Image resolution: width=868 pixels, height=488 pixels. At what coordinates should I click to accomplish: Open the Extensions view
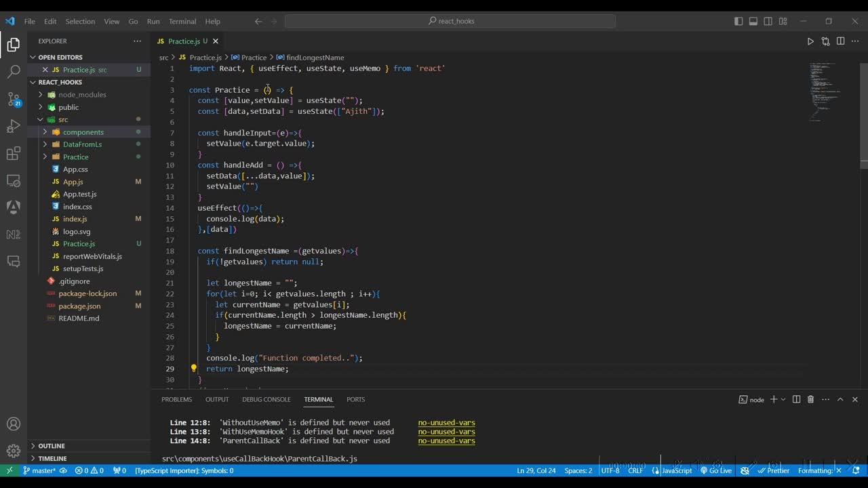[x=14, y=154]
